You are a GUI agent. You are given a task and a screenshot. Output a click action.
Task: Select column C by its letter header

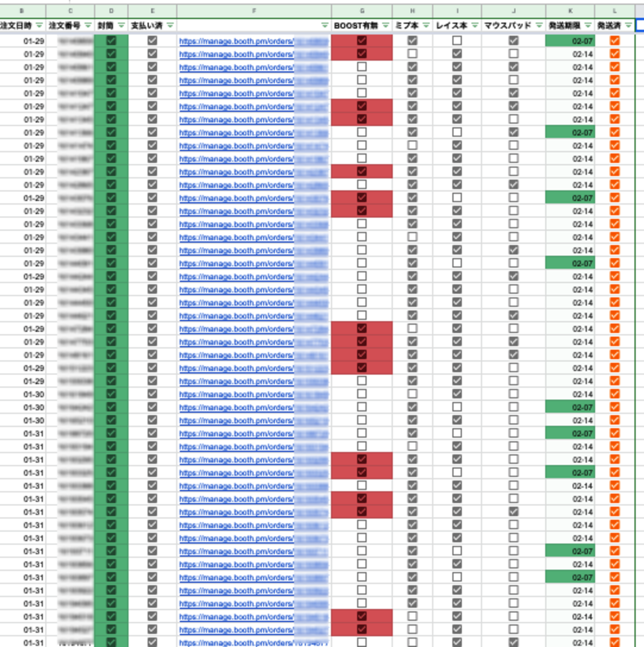coord(70,11)
